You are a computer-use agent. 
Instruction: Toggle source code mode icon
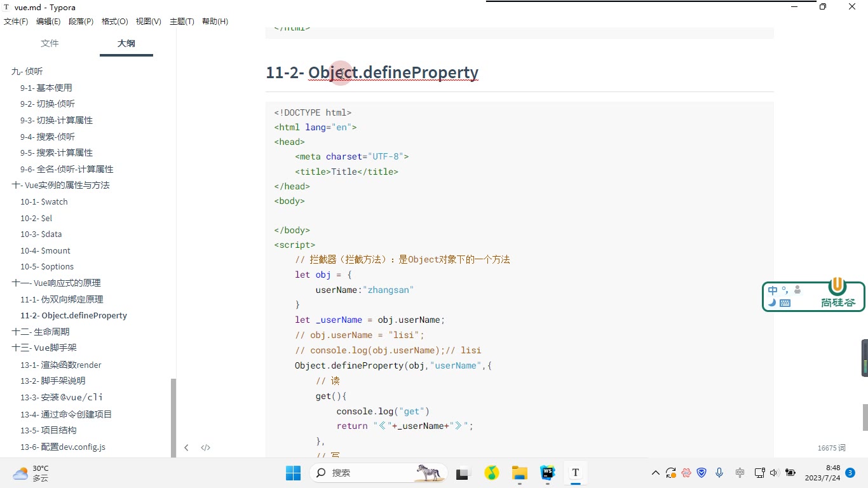pyautogui.click(x=206, y=447)
